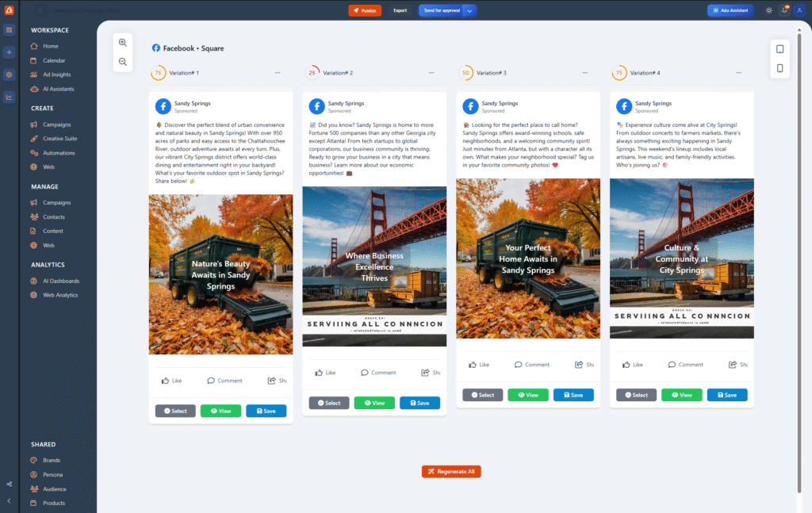Open Variation# 1 more options menu
The width and height of the screenshot is (812, 513).
[x=278, y=73]
